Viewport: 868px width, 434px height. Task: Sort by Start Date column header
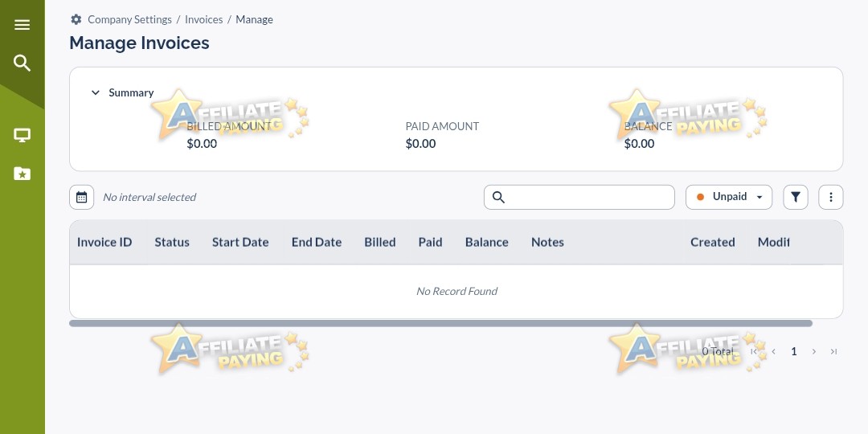coord(240,242)
